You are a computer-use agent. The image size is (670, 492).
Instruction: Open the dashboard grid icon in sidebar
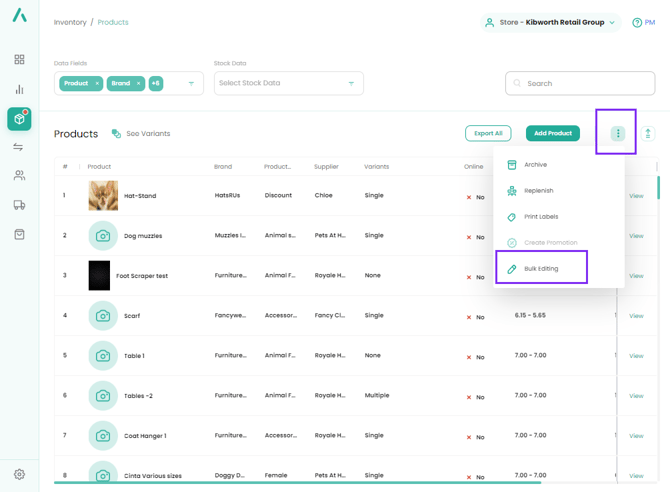[x=19, y=60]
